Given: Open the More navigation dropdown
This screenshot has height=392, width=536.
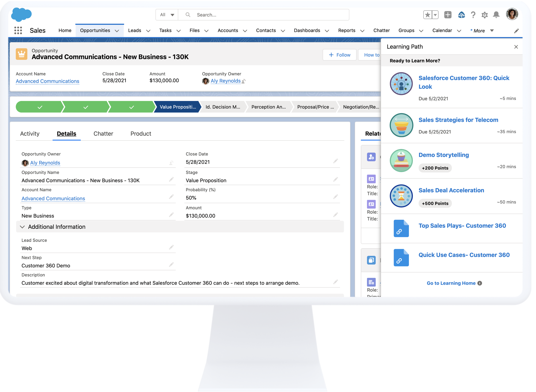Looking at the screenshot, I should click(482, 31).
